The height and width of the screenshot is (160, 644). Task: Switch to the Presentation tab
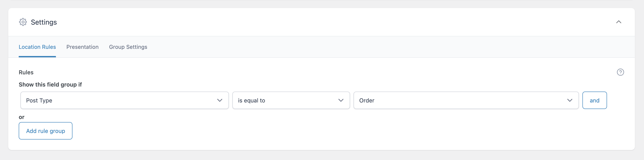tap(82, 47)
